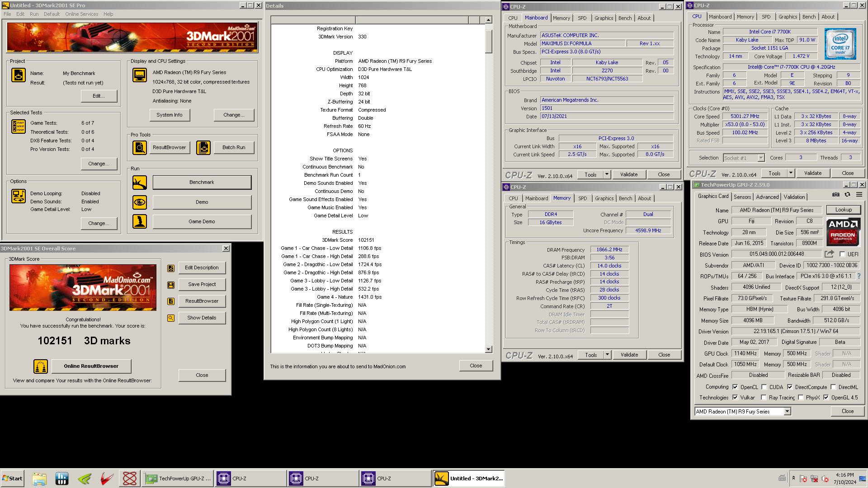Click the blue bar-chart taskbar icon
The width and height of the screenshot is (868, 488).
pos(62,479)
